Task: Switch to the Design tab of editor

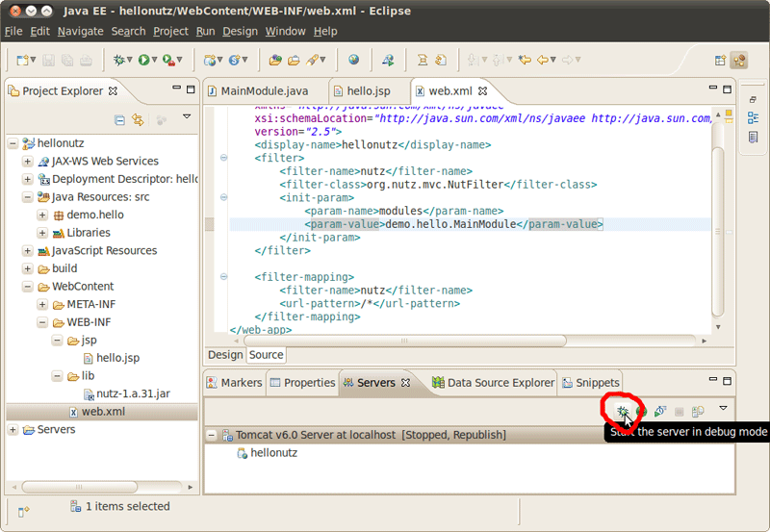Action: coord(225,355)
